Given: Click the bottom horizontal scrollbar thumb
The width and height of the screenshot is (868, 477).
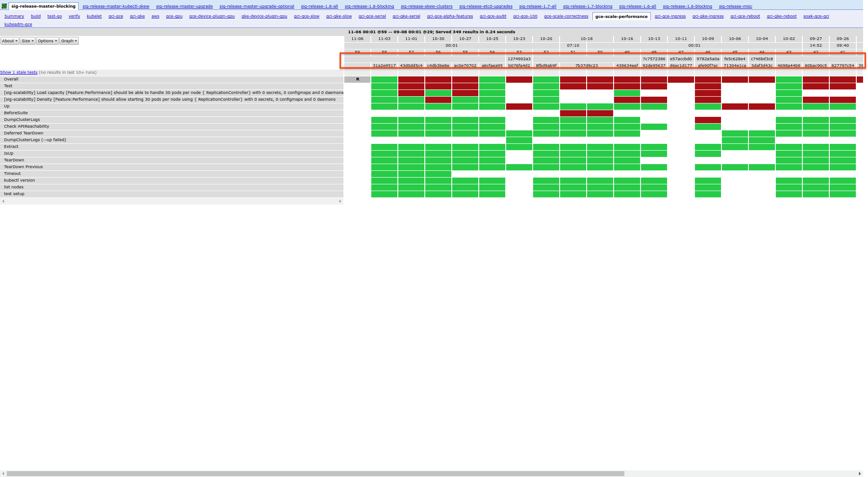Looking at the screenshot, I should pyautogui.click(x=316, y=473).
